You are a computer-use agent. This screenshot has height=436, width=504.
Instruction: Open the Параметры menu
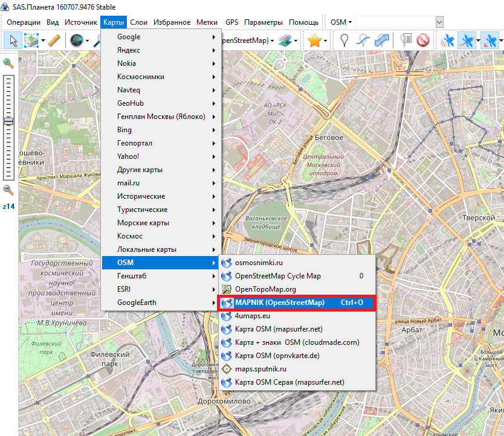(263, 22)
